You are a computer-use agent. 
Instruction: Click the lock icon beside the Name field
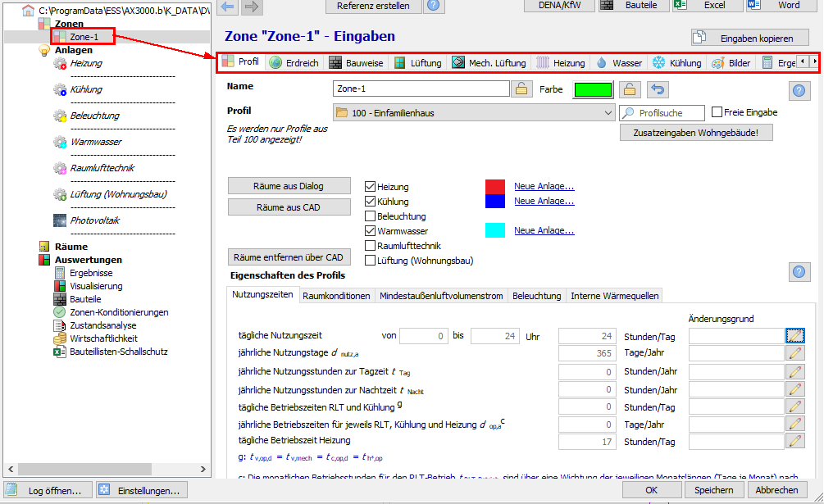pyautogui.click(x=521, y=90)
